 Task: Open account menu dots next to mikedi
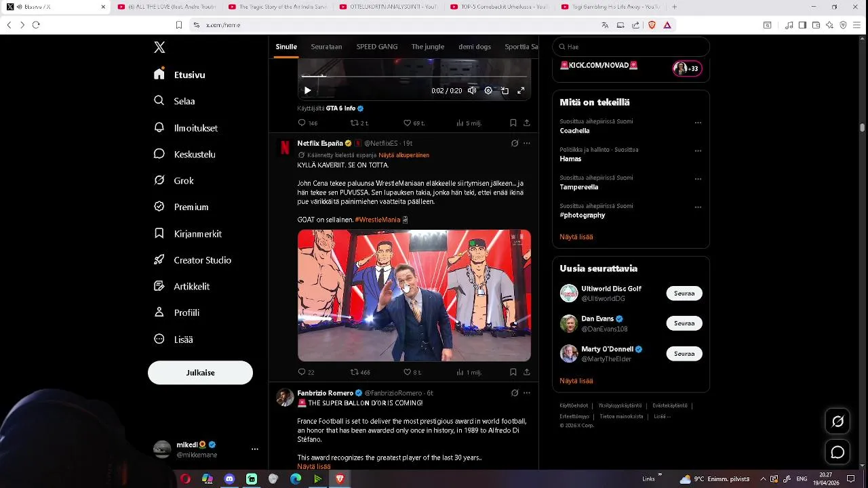(255, 449)
